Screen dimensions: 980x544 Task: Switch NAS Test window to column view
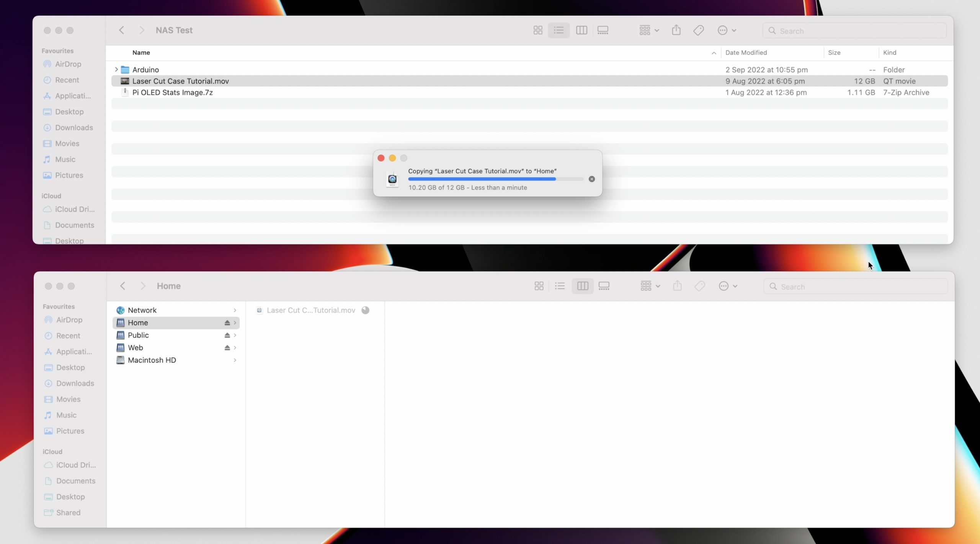coord(581,30)
